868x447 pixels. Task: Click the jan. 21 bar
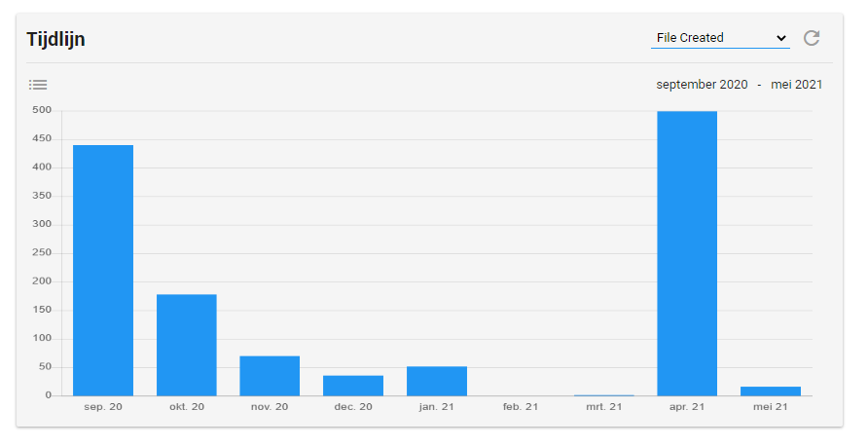click(437, 381)
